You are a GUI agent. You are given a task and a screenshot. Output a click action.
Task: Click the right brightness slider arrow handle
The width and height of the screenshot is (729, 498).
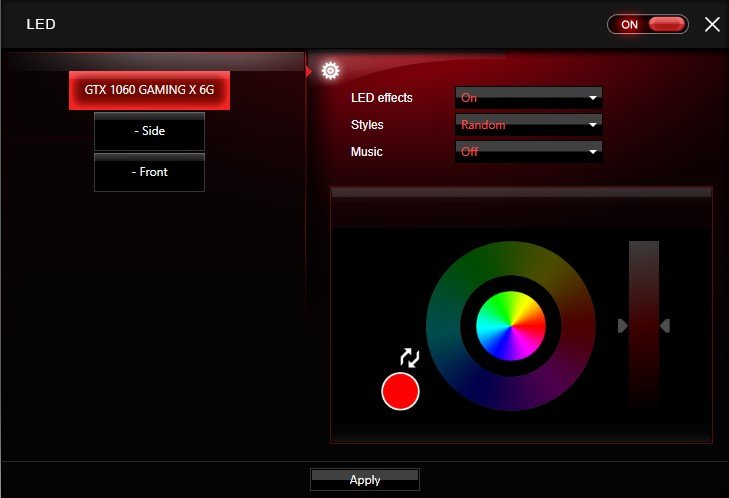665,326
